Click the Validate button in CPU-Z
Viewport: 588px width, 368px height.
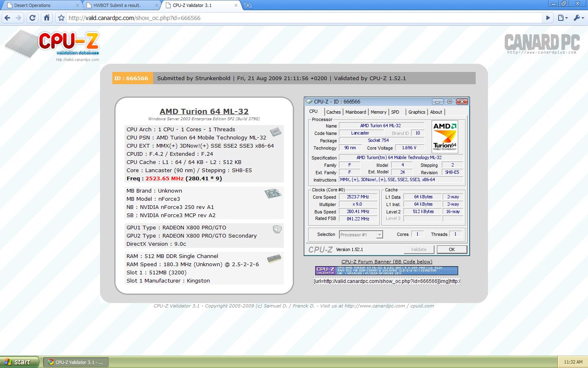click(x=419, y=249)
